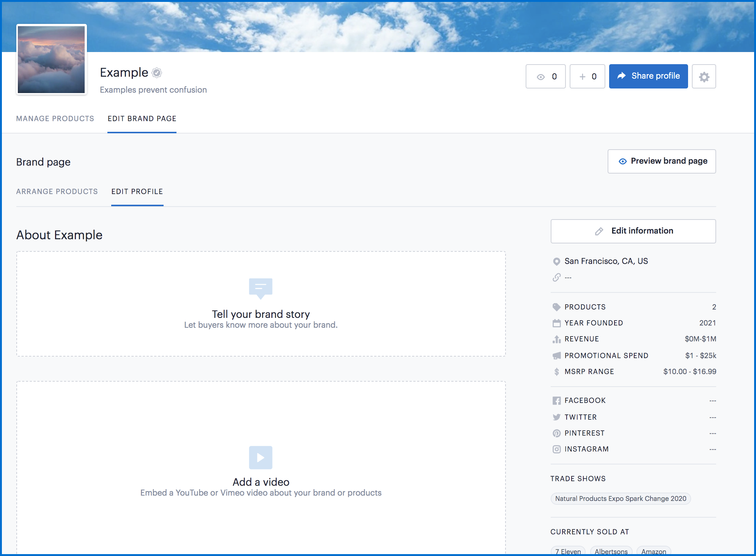The width and height of the screenshot is (756, 556).
Task: Click the Instagram icon
Action: click(x=556, y=449)
